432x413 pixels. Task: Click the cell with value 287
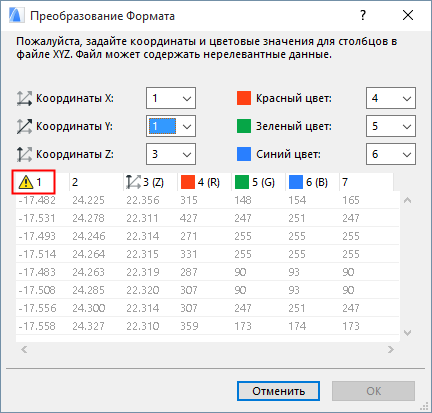pyautogui.click(x=189, y=272)
